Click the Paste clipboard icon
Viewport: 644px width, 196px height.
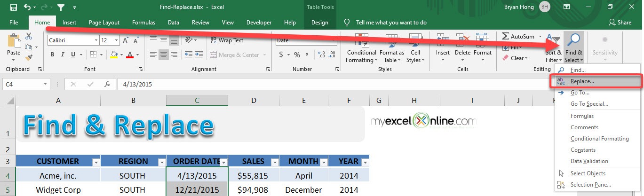coord(14,41)
